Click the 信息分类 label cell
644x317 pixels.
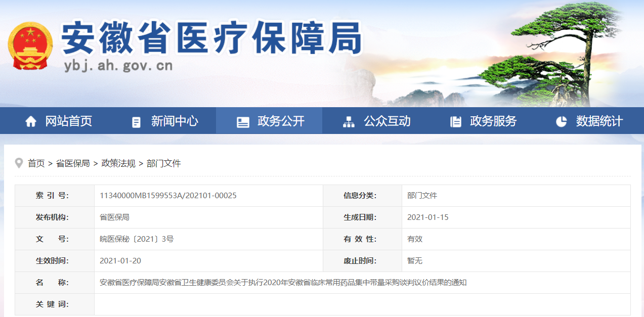click(362, 196)
